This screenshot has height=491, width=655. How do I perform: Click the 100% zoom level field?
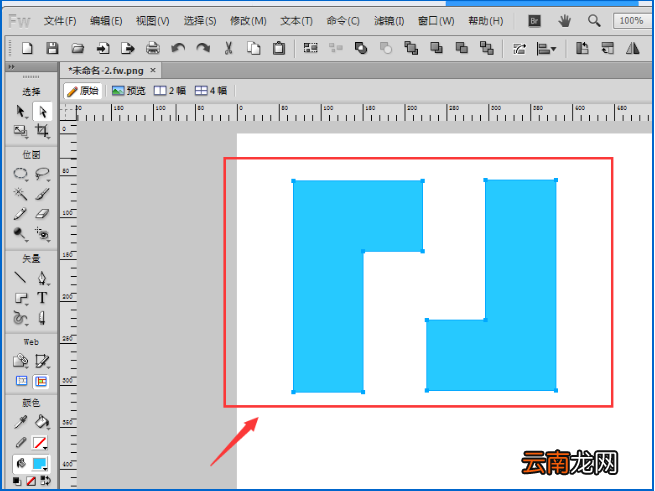click(x=632, y=20)
